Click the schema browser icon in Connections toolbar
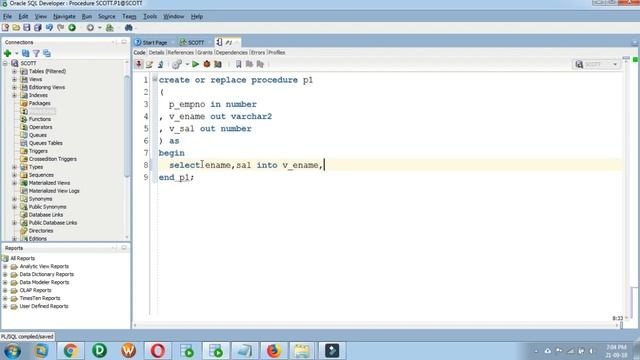This screenshot has width=640, height=360. coord(47,53)
